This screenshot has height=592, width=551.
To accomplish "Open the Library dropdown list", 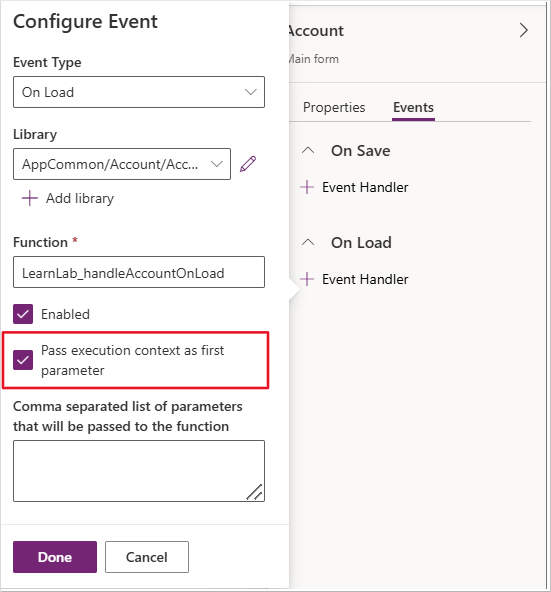I will [x=122, y=164].
